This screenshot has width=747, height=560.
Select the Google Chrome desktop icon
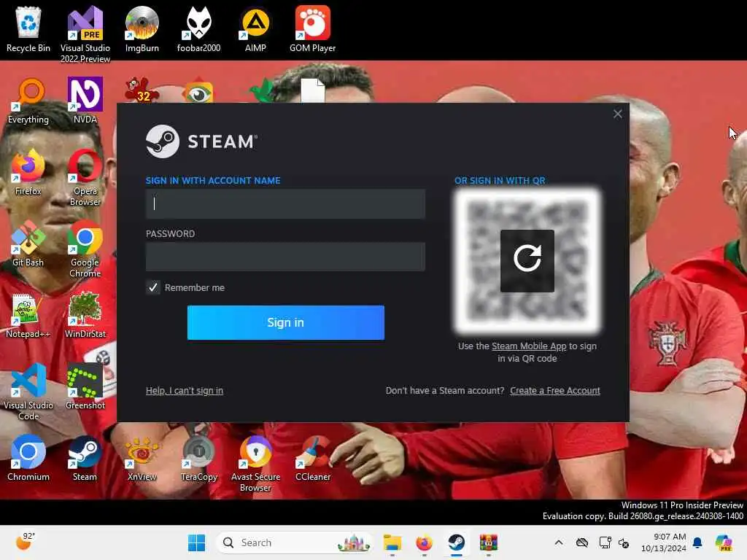point(85,249)
